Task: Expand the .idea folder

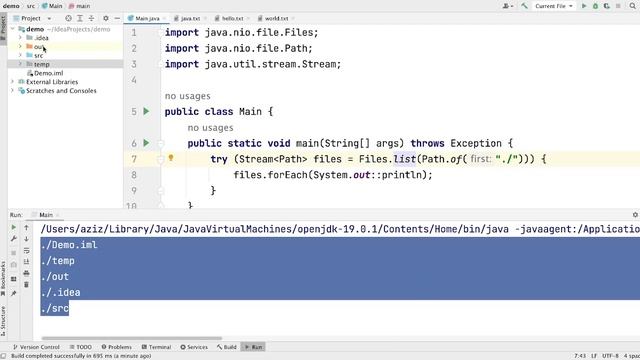Action: coord(20,38)
